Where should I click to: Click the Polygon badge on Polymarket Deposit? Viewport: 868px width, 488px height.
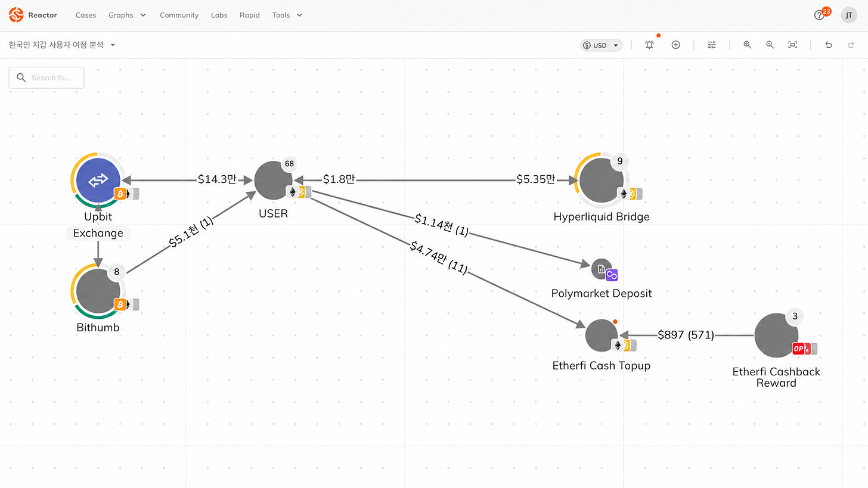[612, 275]
